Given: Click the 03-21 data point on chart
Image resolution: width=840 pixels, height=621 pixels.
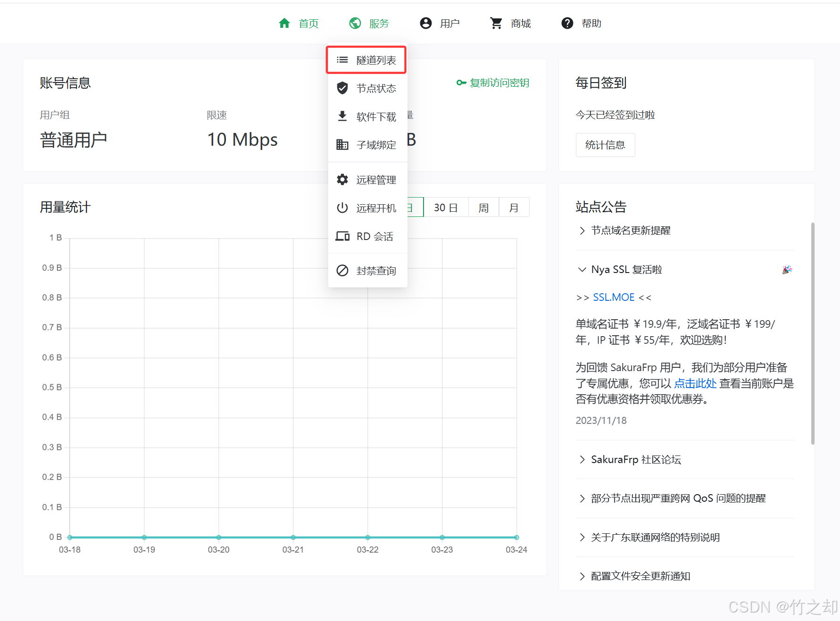Looking at the screenshot, I should tap(293, 538).
